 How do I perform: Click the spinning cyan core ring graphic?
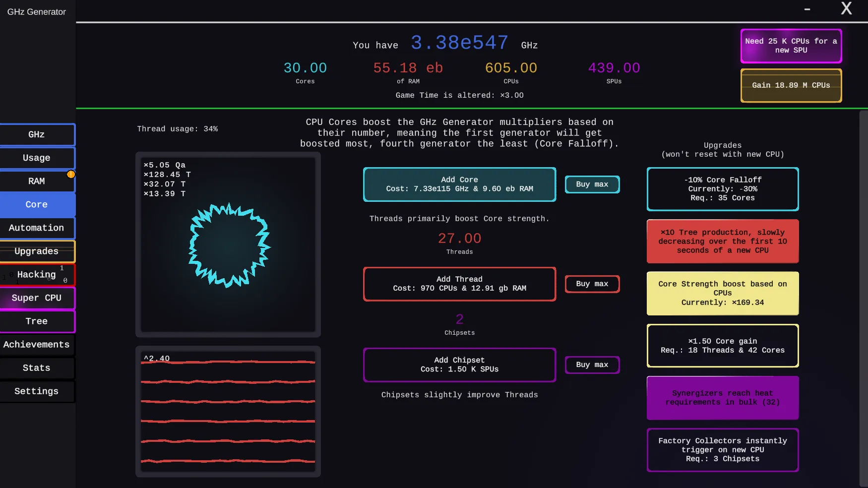229,245
